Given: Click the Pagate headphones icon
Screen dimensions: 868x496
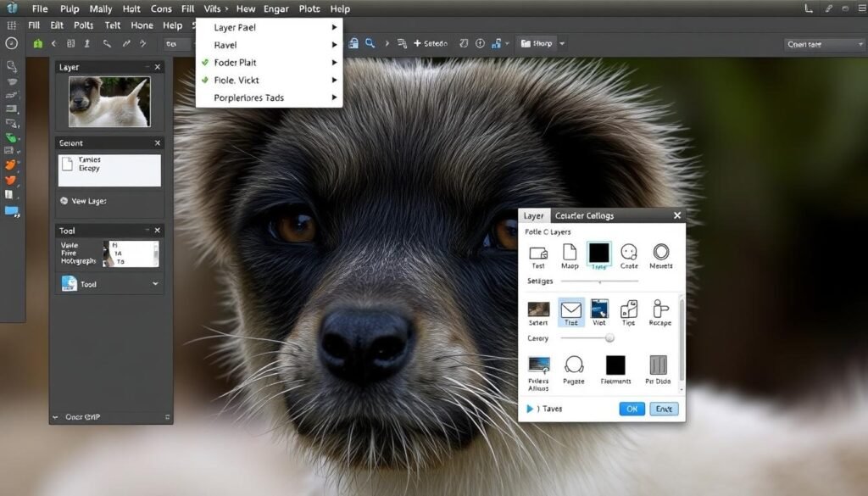Looking at the screenshot, I should [x=574, y=365].
